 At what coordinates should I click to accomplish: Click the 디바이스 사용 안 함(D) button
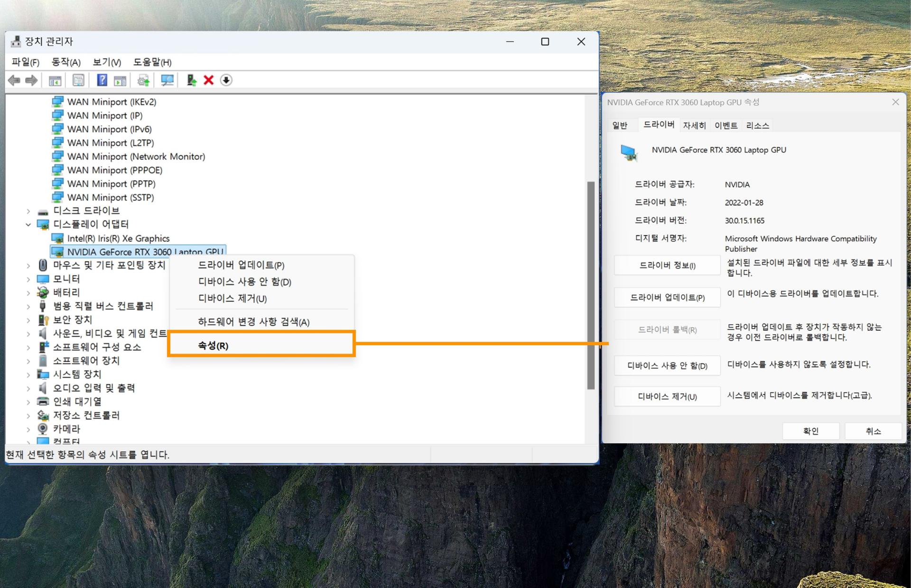(x=667, y=366)
